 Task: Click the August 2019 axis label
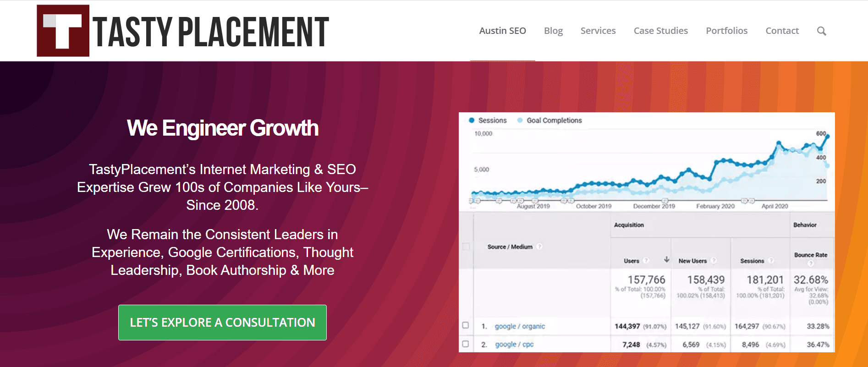point(533,206)
